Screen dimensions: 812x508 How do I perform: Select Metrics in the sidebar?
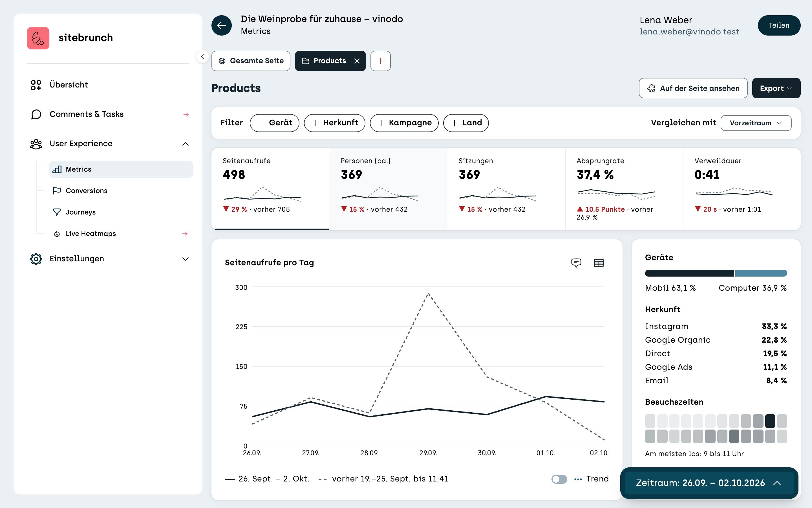tap(121, 169)
